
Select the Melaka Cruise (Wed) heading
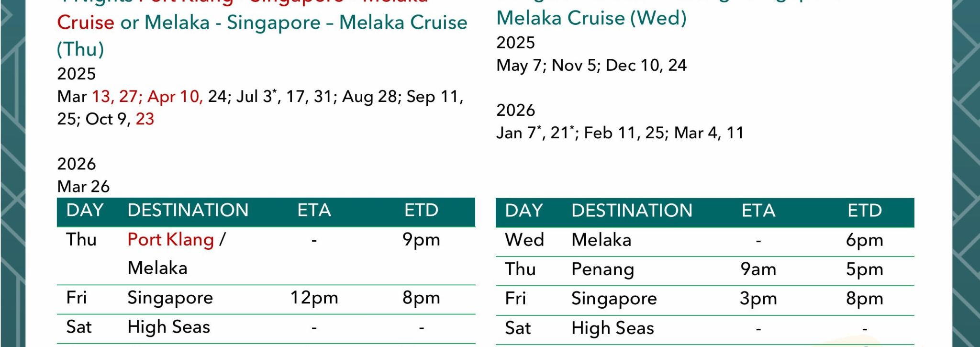click(x=591, y=18)
